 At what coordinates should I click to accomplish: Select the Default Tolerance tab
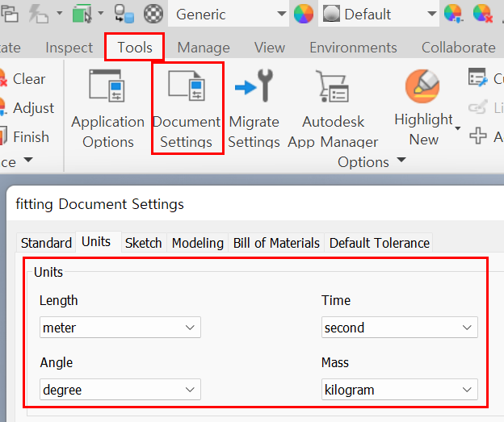pyautogui.click(x=379, y=243)
